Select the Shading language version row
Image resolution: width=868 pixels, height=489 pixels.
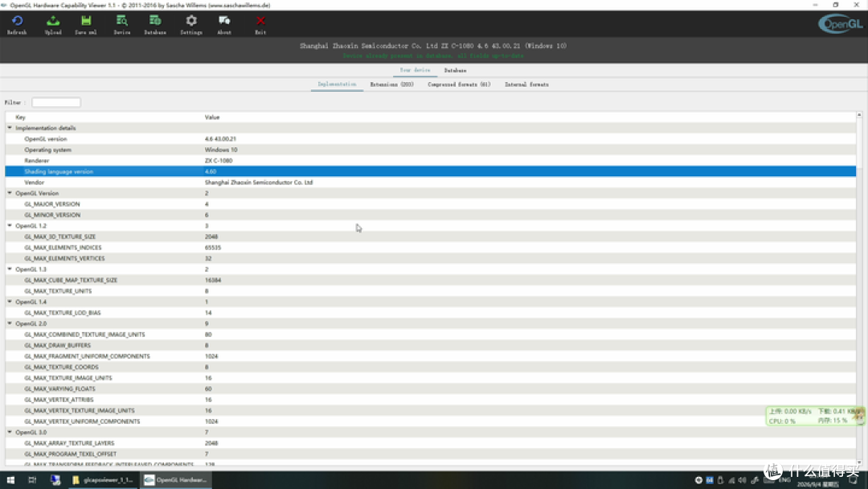(x=431, y=171)
